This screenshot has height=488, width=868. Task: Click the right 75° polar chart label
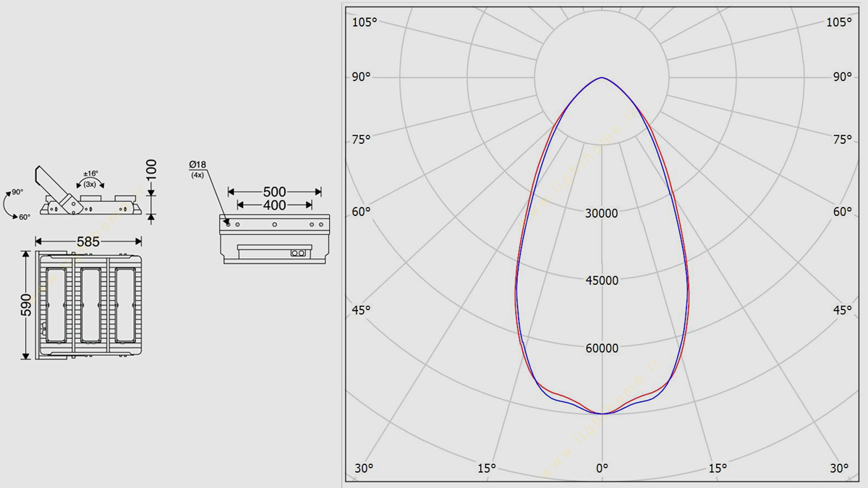pos(842,140)
